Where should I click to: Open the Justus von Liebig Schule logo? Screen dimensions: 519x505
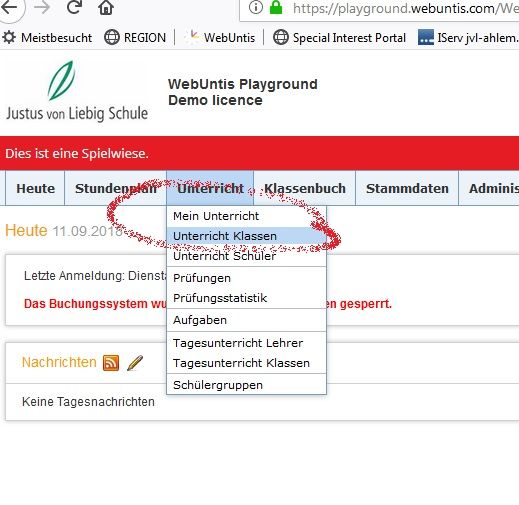[77, 91]
